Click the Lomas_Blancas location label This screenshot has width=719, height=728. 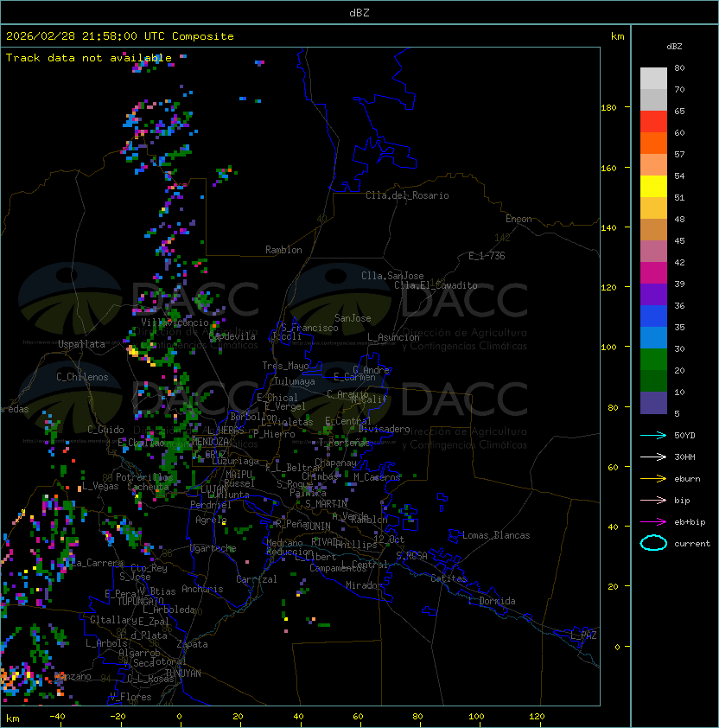pos(496,535)
